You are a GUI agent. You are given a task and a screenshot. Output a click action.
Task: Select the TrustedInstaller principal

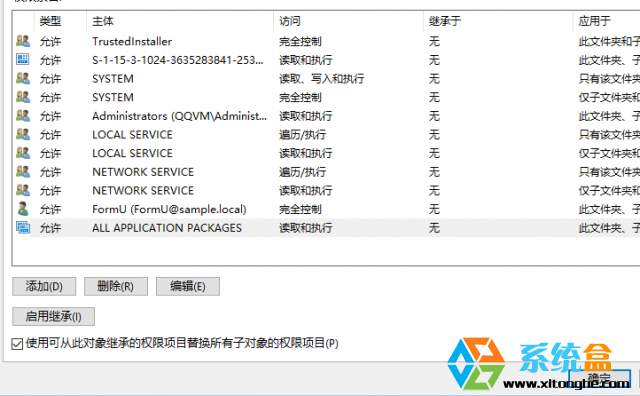(x=132, y=41)
